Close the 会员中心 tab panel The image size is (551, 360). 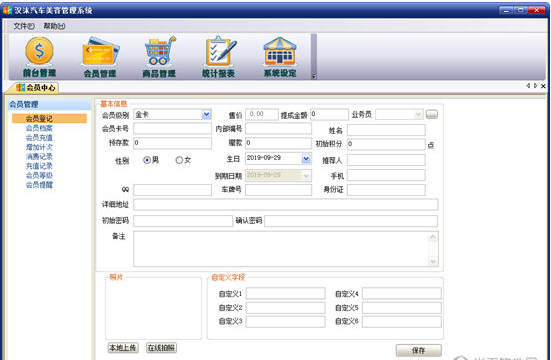click(x=543, y=86)
